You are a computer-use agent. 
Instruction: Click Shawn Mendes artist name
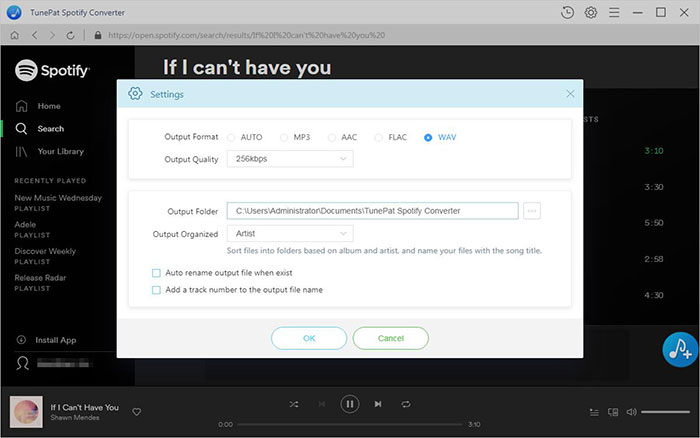75,417
